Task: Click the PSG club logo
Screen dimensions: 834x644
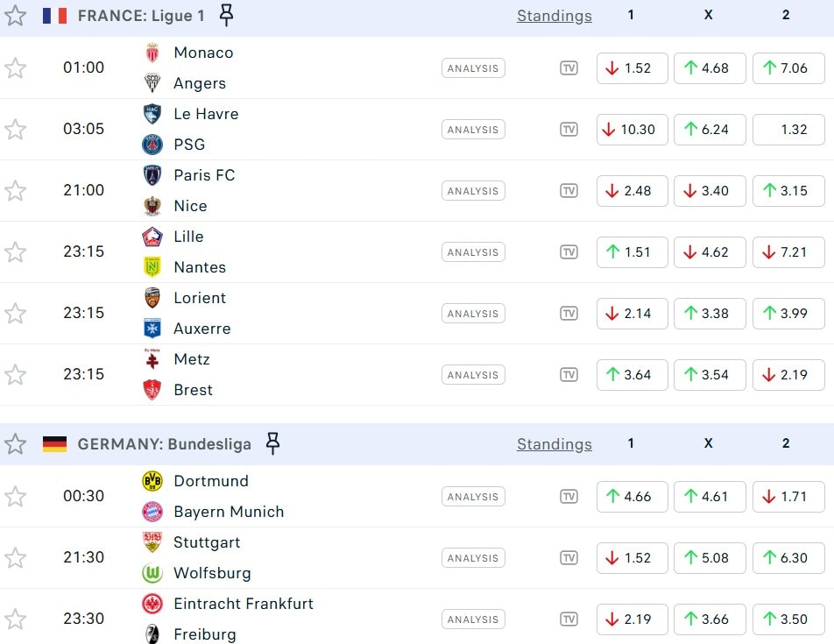Action: pos(152,145)
